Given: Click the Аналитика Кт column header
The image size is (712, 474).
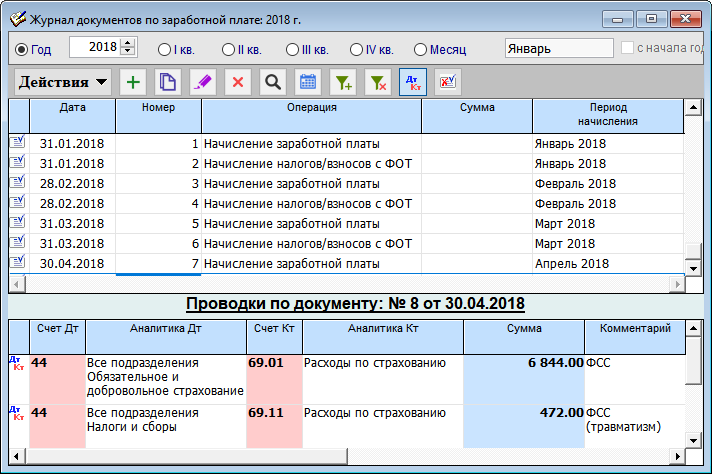Looking at the screenshot, I should tap(383, 337).
